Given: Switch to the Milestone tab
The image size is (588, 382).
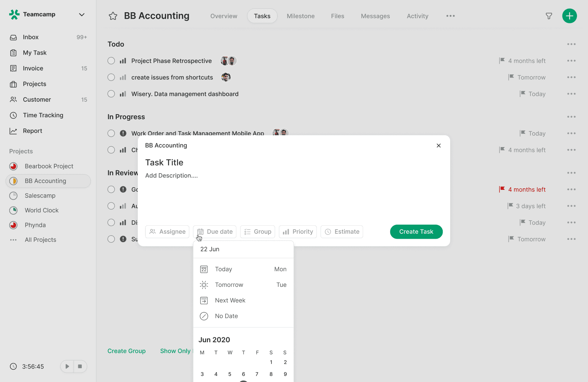Looking at the screenshot, I should pos(300,16).
